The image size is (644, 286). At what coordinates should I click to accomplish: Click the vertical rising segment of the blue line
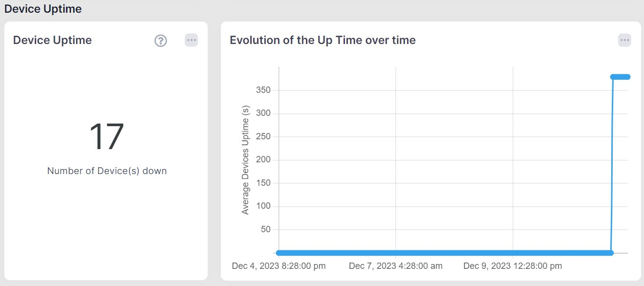click(x=612, y=165)
